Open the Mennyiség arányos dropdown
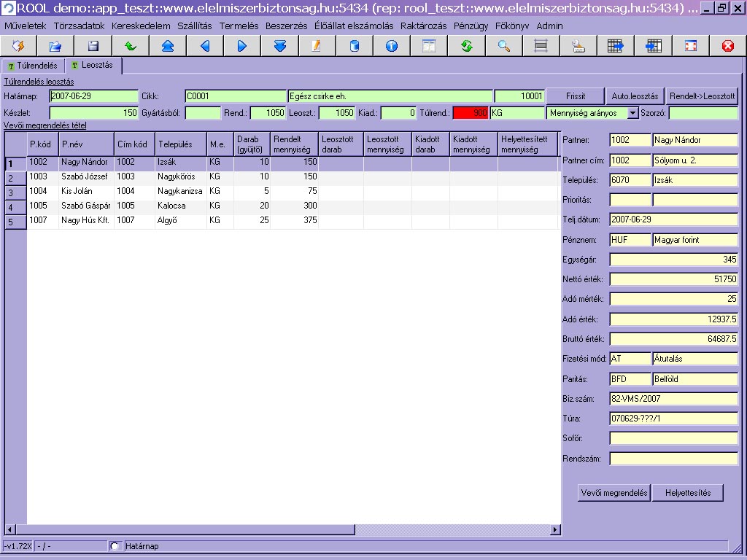This screenshot has height=560, width=747. coord(632,113)
